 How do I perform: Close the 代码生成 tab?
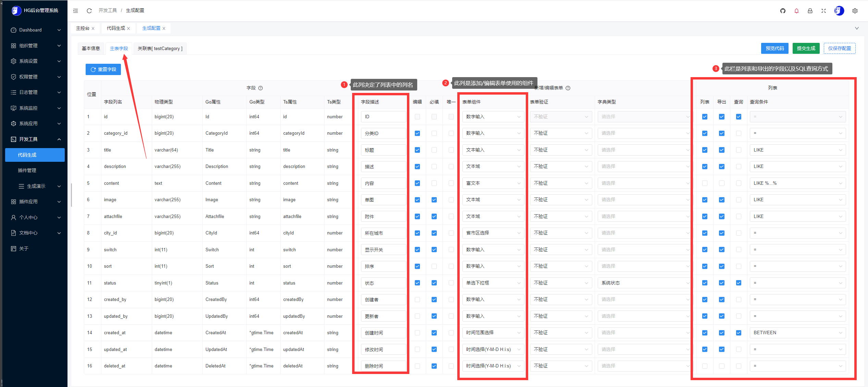128,28
